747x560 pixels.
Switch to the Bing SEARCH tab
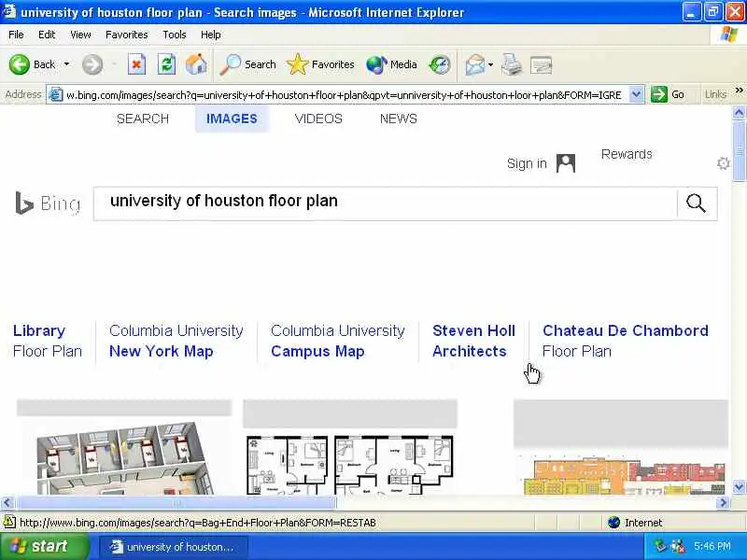(x=143, y=119)
